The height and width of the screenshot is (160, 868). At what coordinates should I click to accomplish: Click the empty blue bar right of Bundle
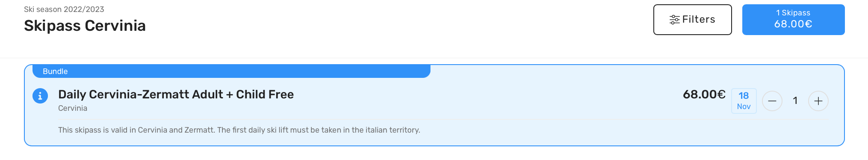coord(252,71)
